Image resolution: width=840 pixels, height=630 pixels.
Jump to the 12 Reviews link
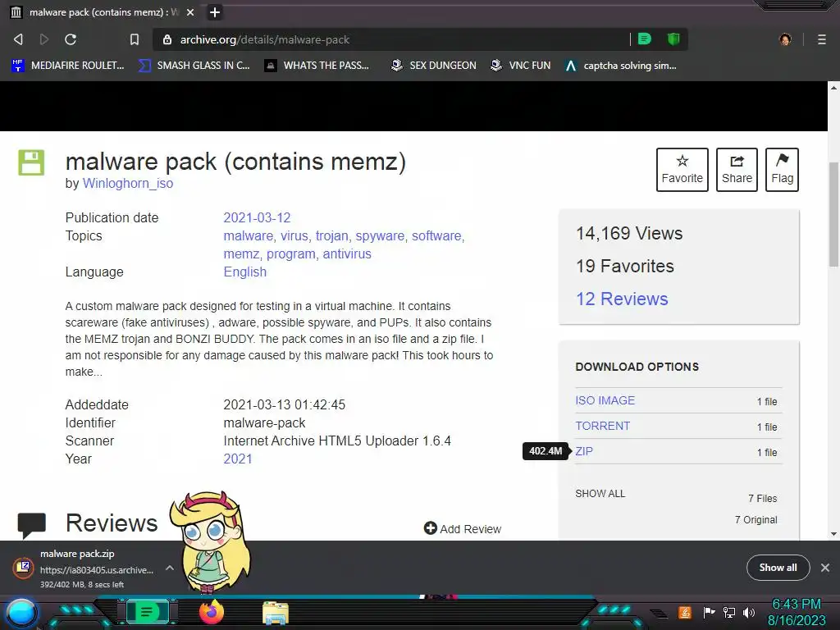(x=622, y=299)
